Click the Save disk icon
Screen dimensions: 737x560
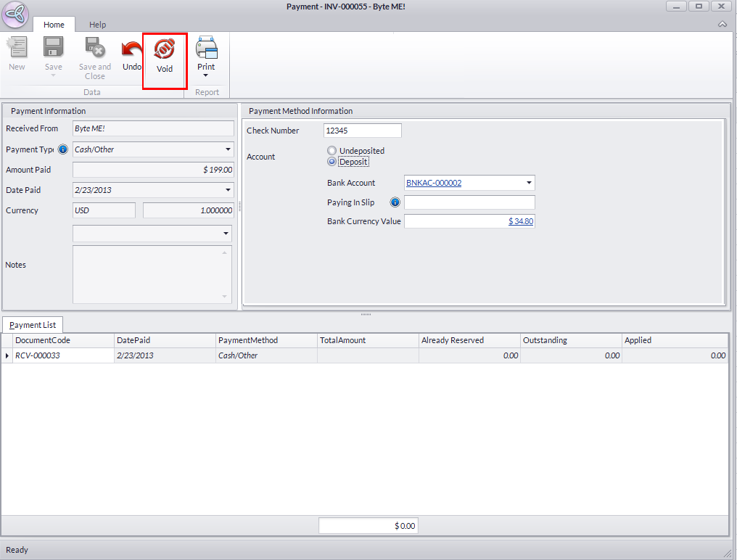(54, 49)
